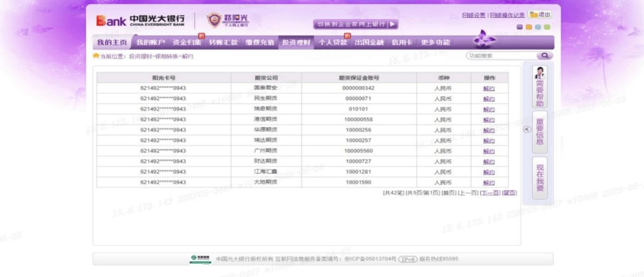Click the magnifier search icon button

tap(545, 56)
